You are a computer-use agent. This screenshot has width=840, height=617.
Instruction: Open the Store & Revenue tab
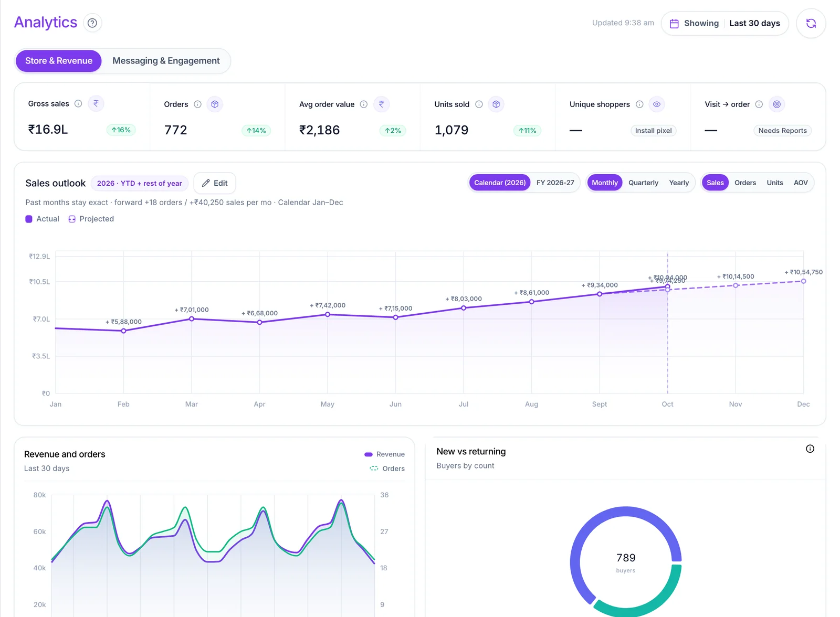59,61
